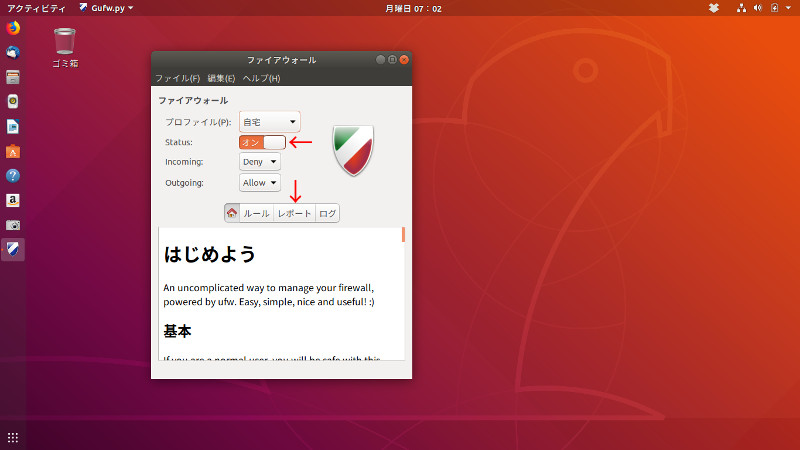Open the ファイル(F) menu
The image size is (800, 450).
[x=177, y=78]
